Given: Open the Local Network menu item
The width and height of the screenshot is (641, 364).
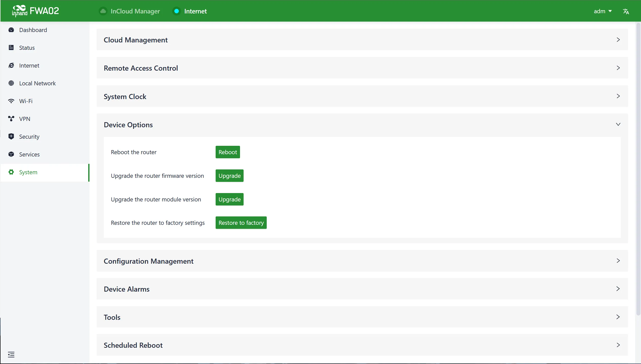Looking at the screenshot, I should (x=45, y=83).
